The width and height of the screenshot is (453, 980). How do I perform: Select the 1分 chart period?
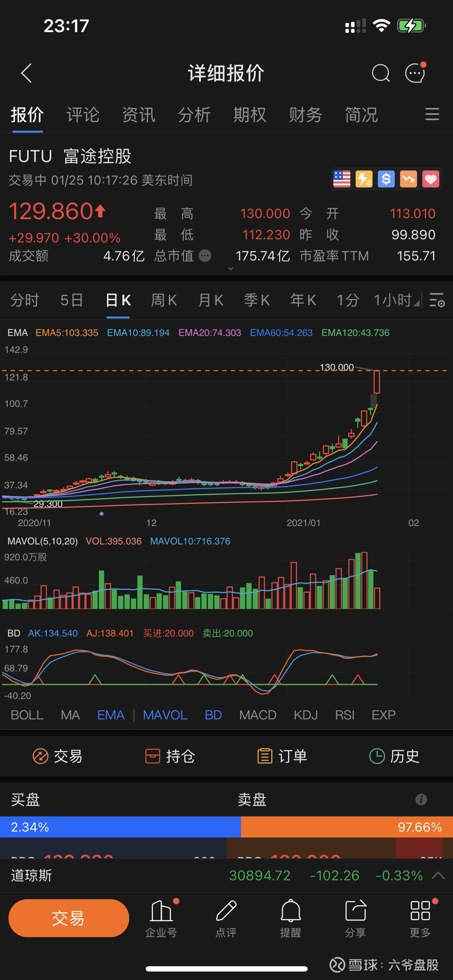pos(348,300)
